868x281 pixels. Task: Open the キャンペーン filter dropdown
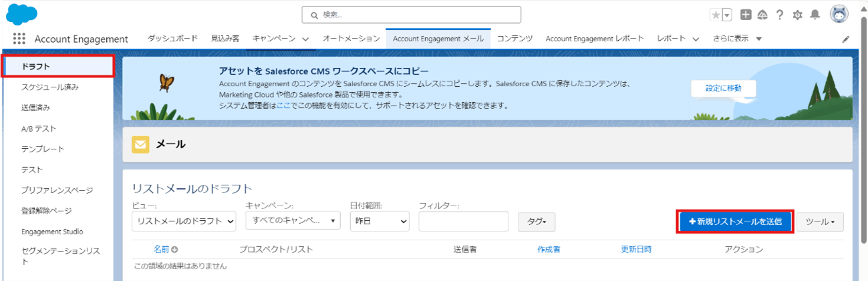[293, 220]
